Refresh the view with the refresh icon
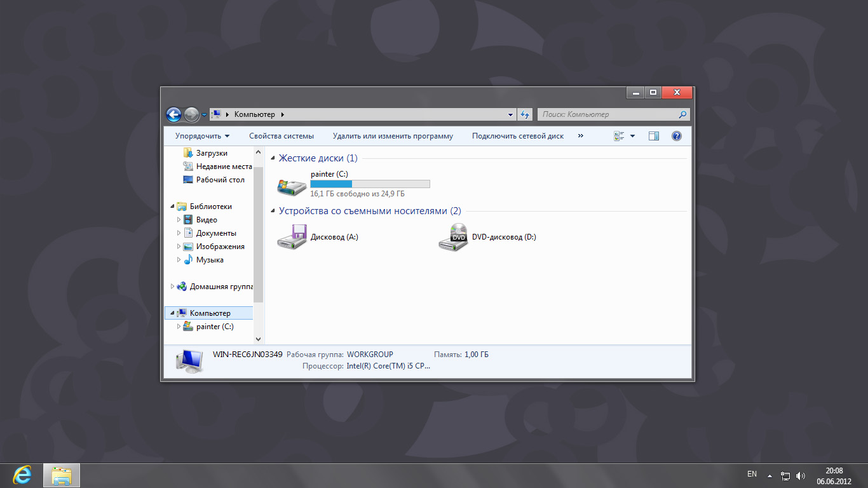The width and height of the screenshot is (868, 488). pyautogui.click(x=525, y=115)
